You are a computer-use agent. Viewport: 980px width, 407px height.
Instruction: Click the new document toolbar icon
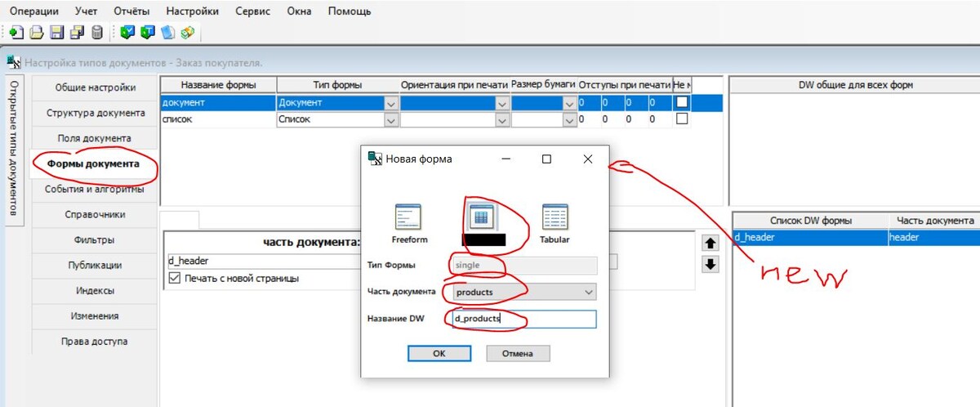point(16,33)
